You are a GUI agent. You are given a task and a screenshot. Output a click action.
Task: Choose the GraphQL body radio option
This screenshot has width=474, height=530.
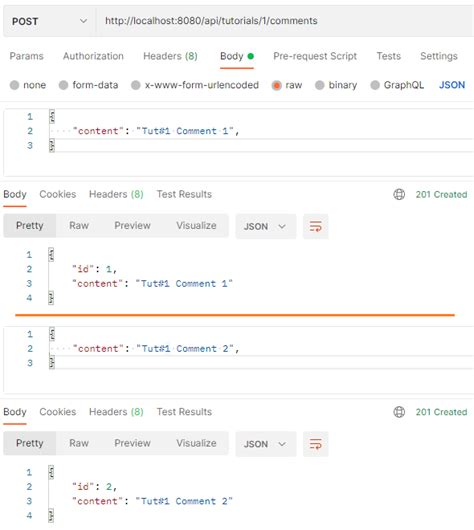click(375, 85)
